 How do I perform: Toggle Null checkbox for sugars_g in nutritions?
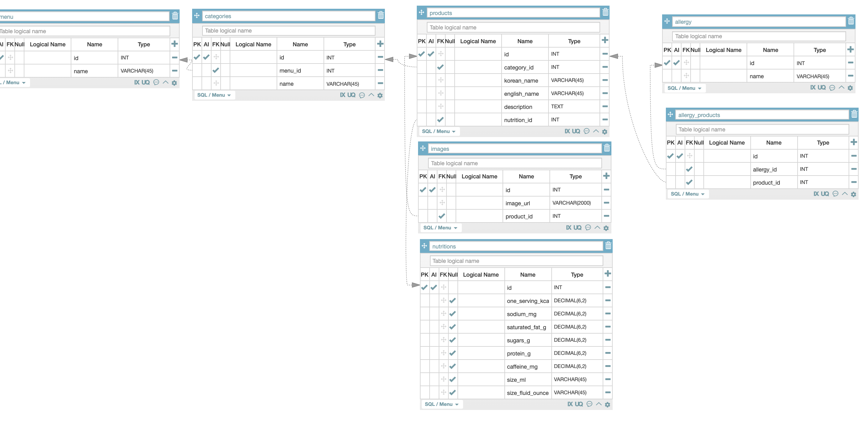[452, 340]
